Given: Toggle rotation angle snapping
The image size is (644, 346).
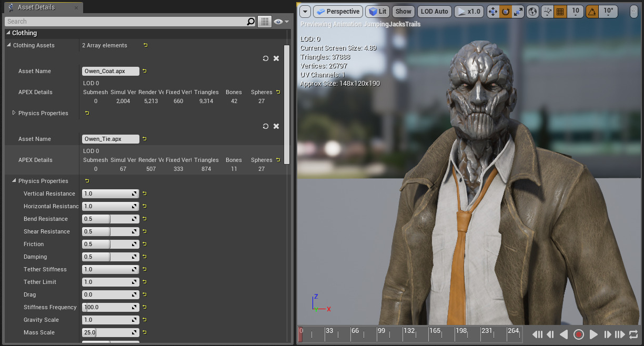Looking at the screenshot, I should coord(592,12).
